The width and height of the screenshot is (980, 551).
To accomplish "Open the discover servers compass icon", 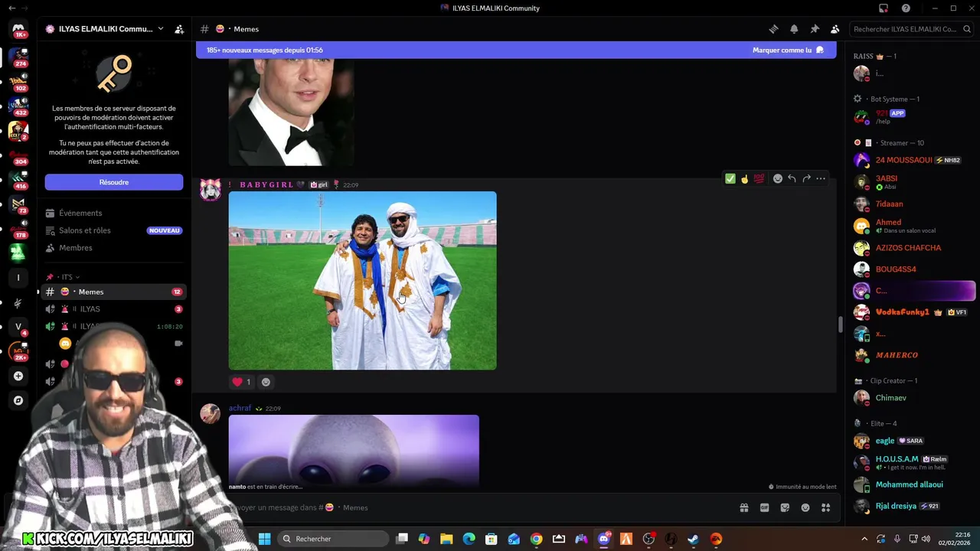I will coord(18,400).
